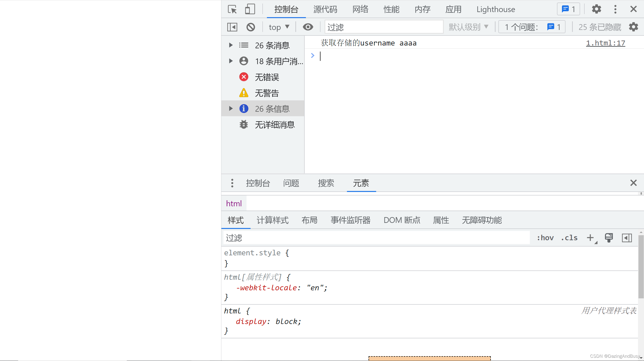The width and height of the screenshot is (644, 361).
Task: Toggle :hov element state panel
Action: (545, 237)
